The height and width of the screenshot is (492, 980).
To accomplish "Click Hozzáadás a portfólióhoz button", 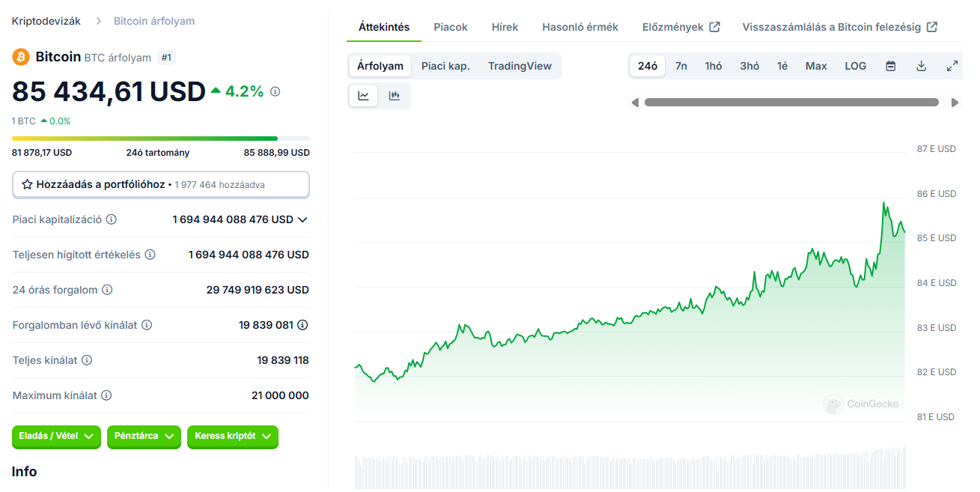I will pos(161,184).
